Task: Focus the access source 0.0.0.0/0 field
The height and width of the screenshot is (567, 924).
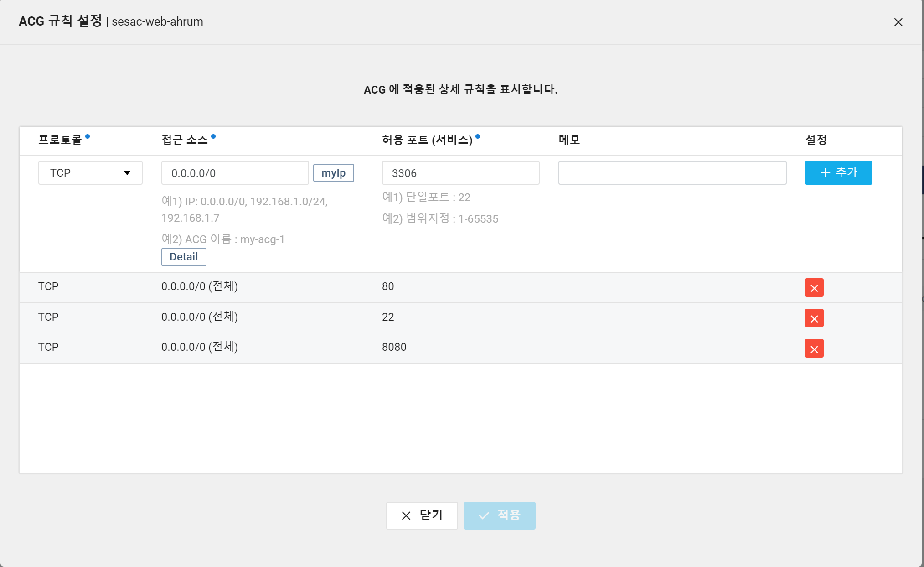Action: [x=235, y=173]
